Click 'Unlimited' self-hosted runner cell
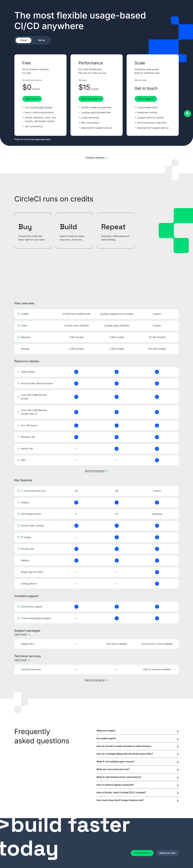193x868 pixels. 157,514
